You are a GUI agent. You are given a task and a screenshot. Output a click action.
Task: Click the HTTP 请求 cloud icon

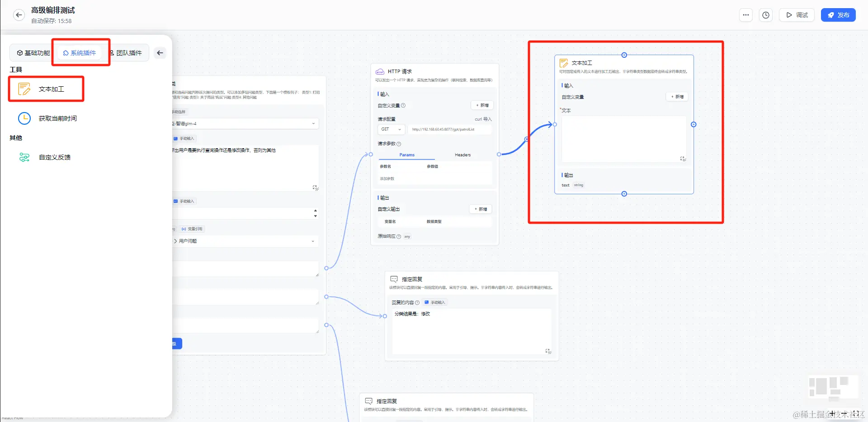tap(380, 71)
